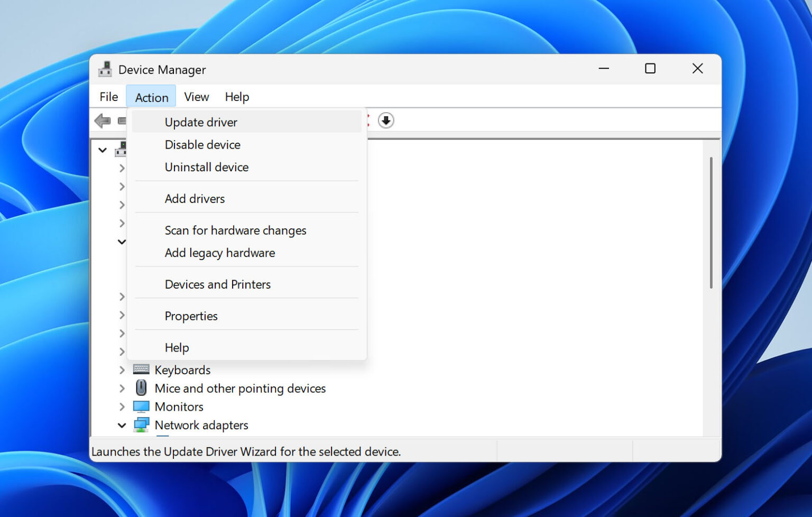Select the Network adapters icon
The height and width of the screenshot is (517, 812).
tap(141, 424)
